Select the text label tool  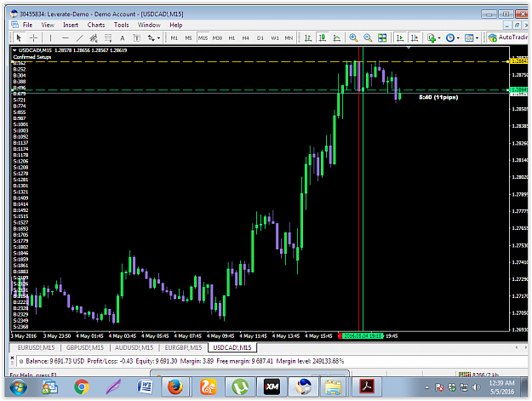pos(137,37)
